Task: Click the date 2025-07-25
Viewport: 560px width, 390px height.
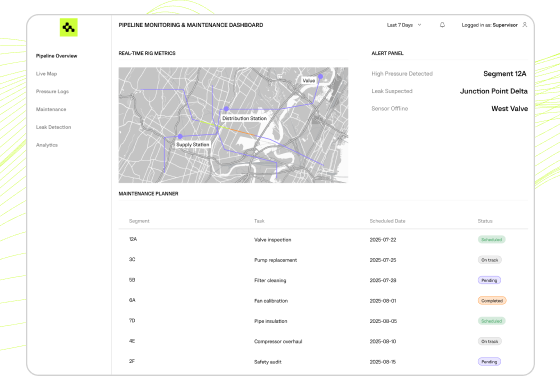Action: pos(383,260)
